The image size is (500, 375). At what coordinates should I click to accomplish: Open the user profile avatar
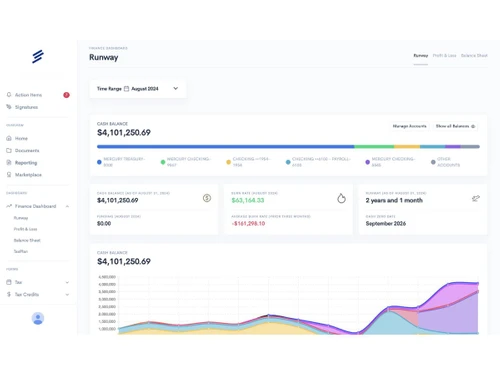(38, 318)
